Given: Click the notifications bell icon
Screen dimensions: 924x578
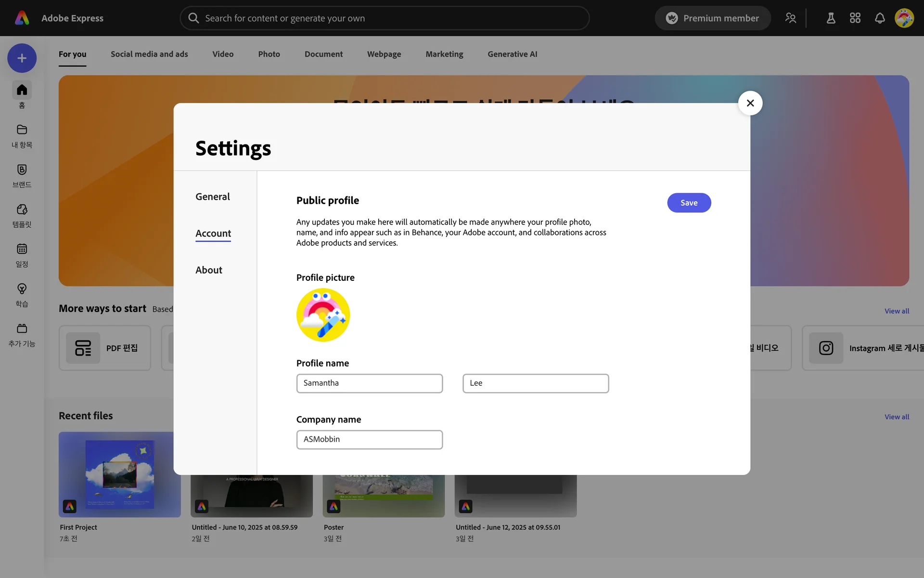Looking at the screenshot, I should coord(880,18).
